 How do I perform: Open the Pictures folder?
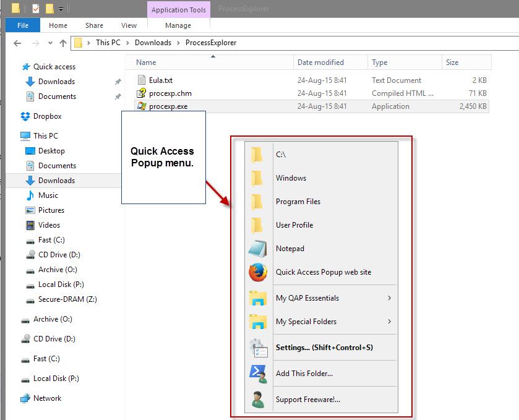pos(51,210)
